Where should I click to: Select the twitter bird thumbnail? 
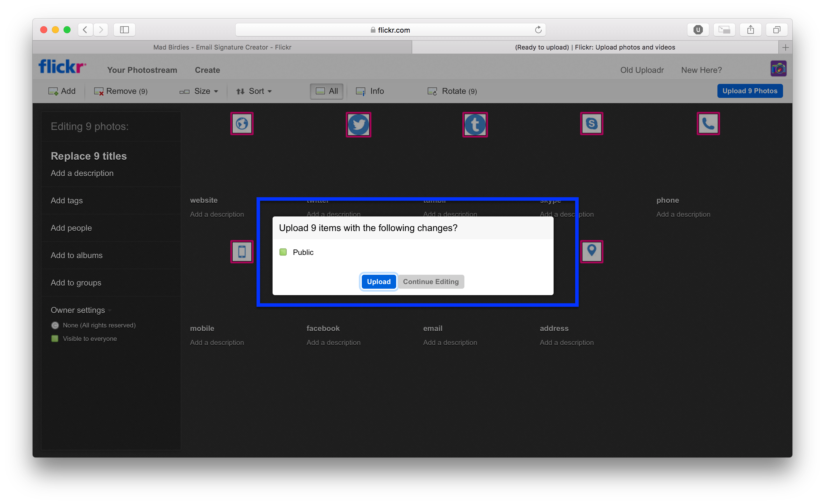pyautogui.click(x=358, y=124)
